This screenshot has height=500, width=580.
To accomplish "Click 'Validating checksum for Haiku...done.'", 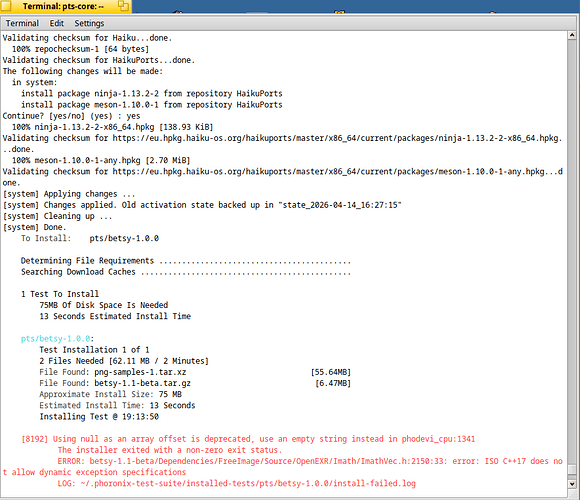I will pos(87,38).
